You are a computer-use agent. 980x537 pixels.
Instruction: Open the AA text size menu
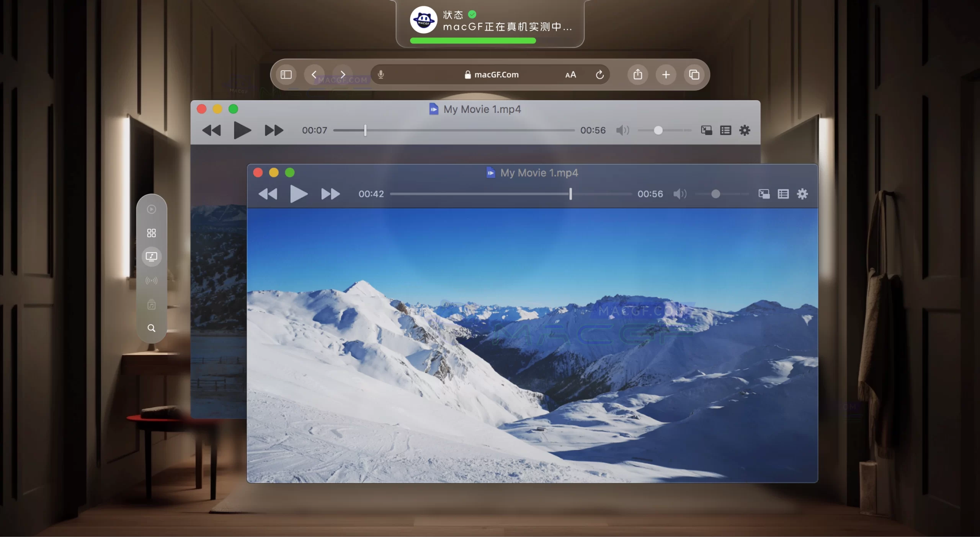(x=570, y=75)
